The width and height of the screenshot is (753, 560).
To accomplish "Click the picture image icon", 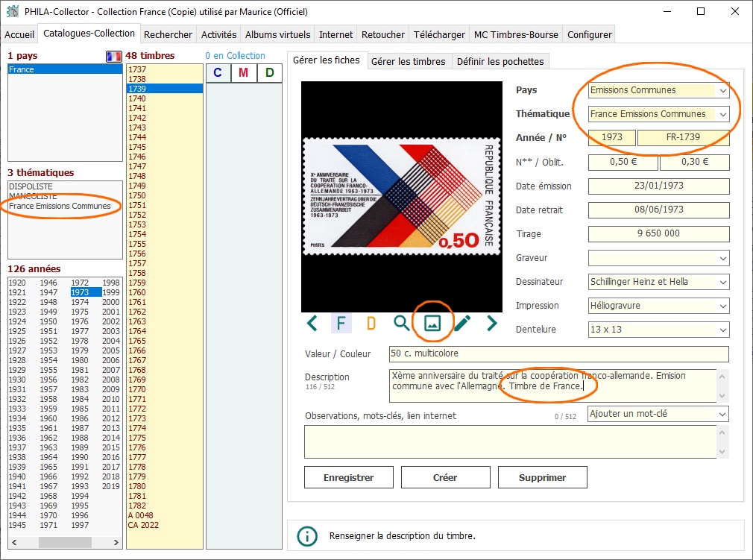I will pyautogui.click(x=432, y=323).
